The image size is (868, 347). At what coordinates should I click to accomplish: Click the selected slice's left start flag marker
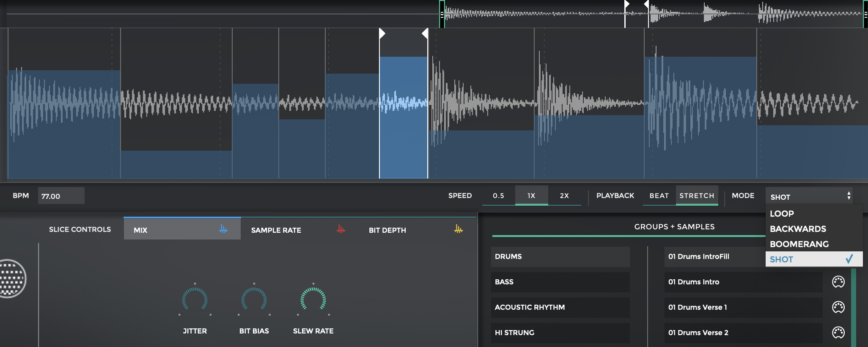coord(382,33)
